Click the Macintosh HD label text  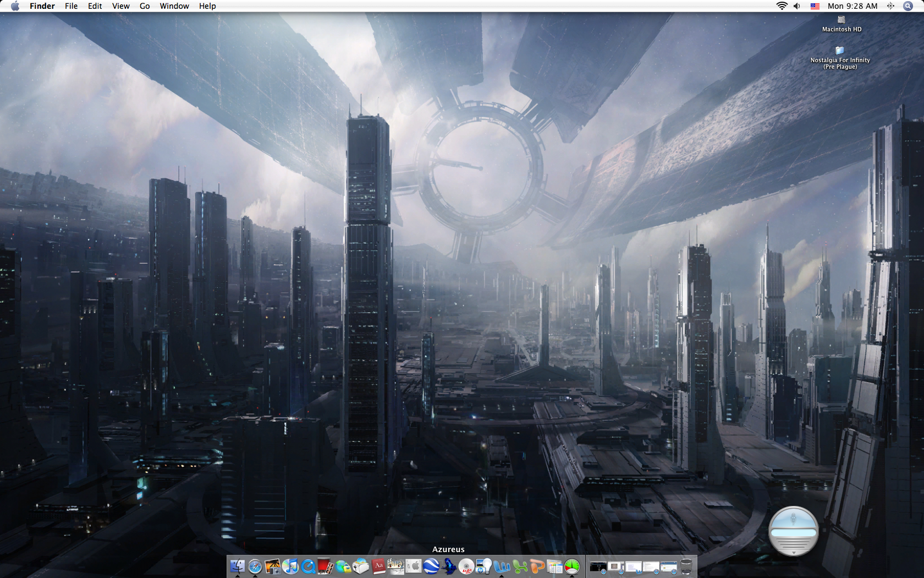[842, 30]
